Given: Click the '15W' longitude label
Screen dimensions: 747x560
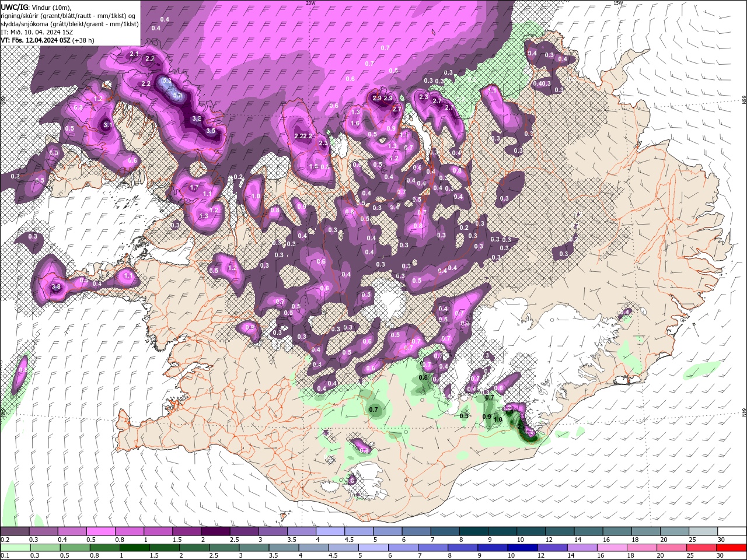Looking at the screenshot, I should point(618,3).
